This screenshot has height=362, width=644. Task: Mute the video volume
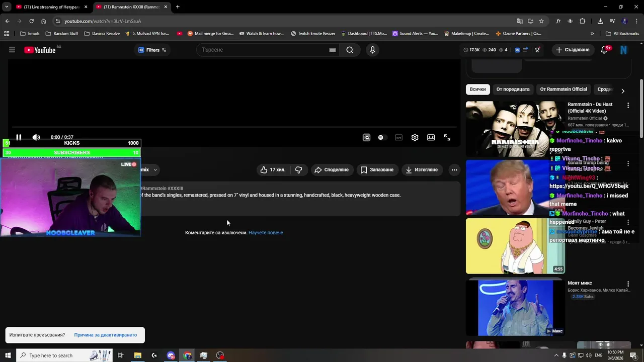[36, 137]
